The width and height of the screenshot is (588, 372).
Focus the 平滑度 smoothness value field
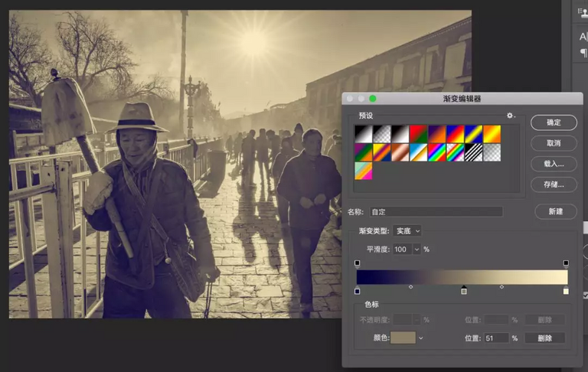point(403,250)
